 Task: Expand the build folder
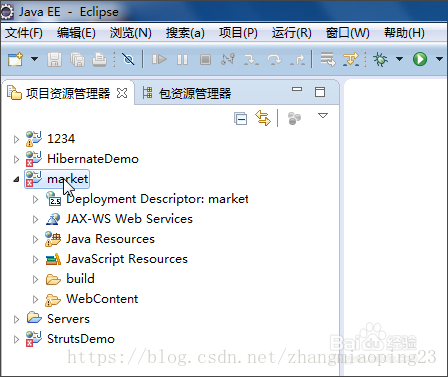(35, 279)
